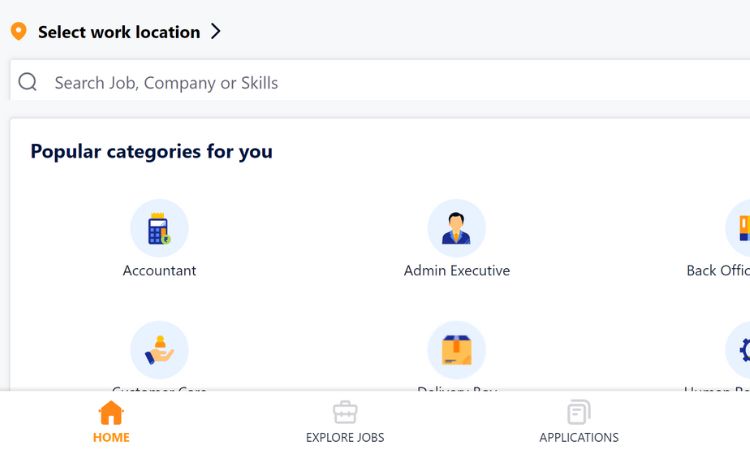Open the Select work location text
This screenshot has width=750, height=450.
pos(119,32)
